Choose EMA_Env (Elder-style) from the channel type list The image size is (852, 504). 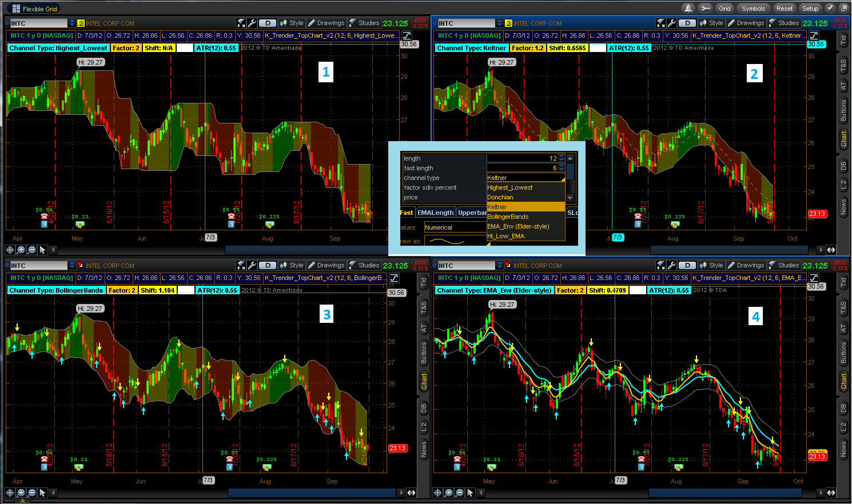point(525,226)
